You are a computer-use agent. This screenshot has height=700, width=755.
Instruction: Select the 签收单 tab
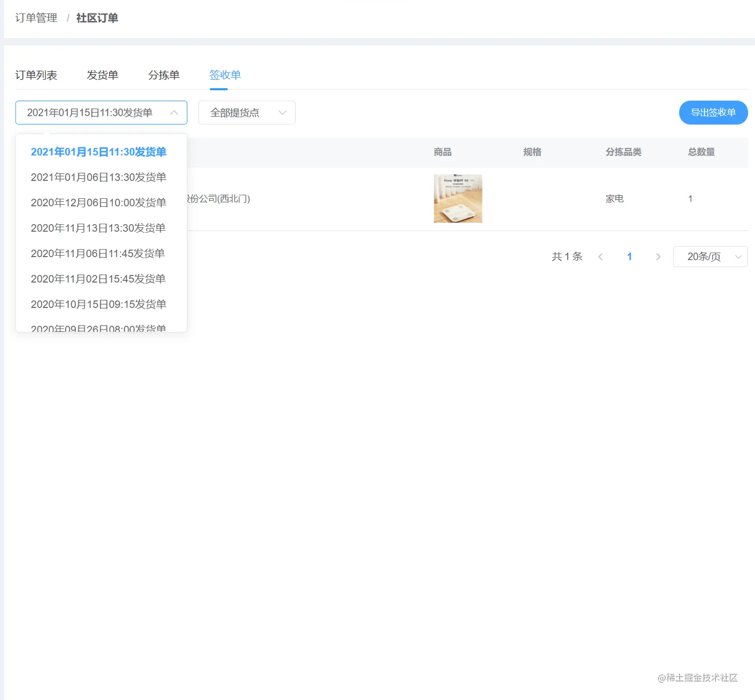coord(225,75)
